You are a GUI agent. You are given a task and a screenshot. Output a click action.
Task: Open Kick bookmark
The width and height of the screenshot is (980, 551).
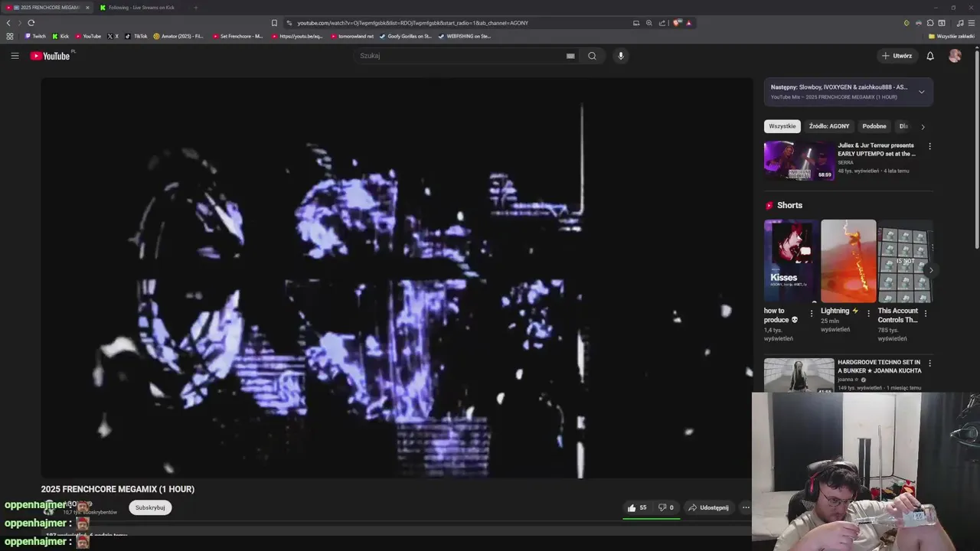[60, 36]
